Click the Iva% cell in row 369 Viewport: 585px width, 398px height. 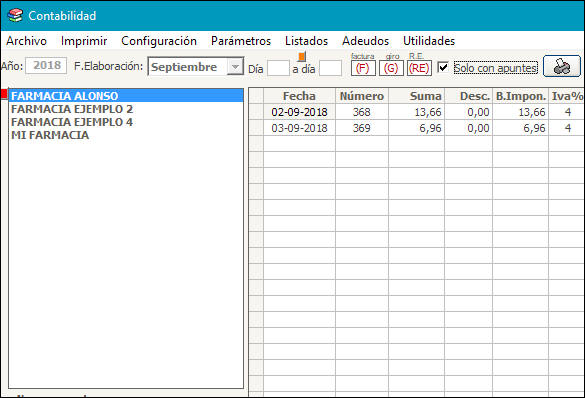[x=567, y=128]
